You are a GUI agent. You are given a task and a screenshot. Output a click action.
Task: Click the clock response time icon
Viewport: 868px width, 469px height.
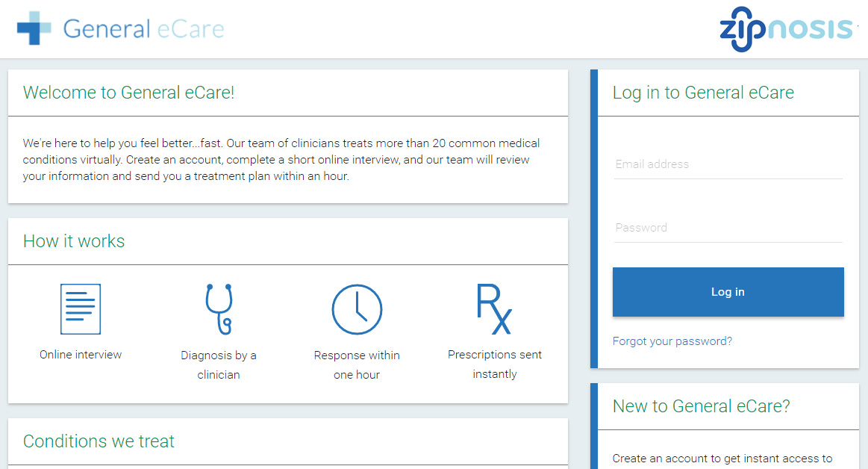[x=357, y=309]
